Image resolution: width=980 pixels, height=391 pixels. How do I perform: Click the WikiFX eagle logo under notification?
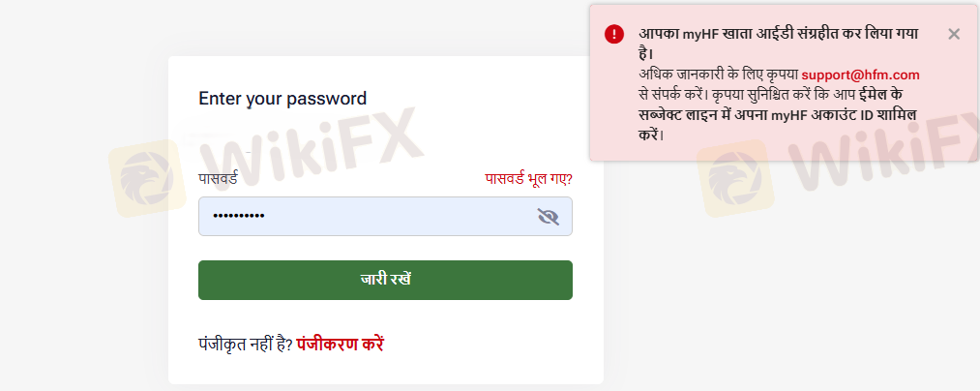pyautogui.click(x=735, y=178)
